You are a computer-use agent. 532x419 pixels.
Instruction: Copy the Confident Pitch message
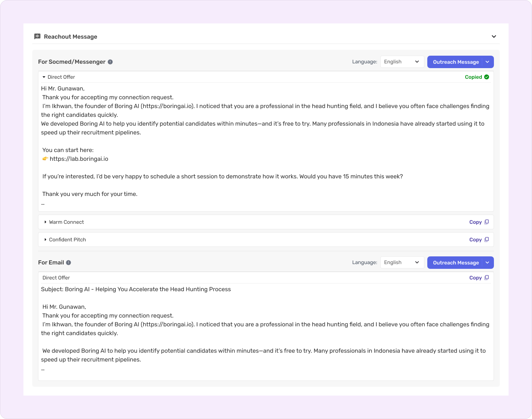tap(479, 240)
